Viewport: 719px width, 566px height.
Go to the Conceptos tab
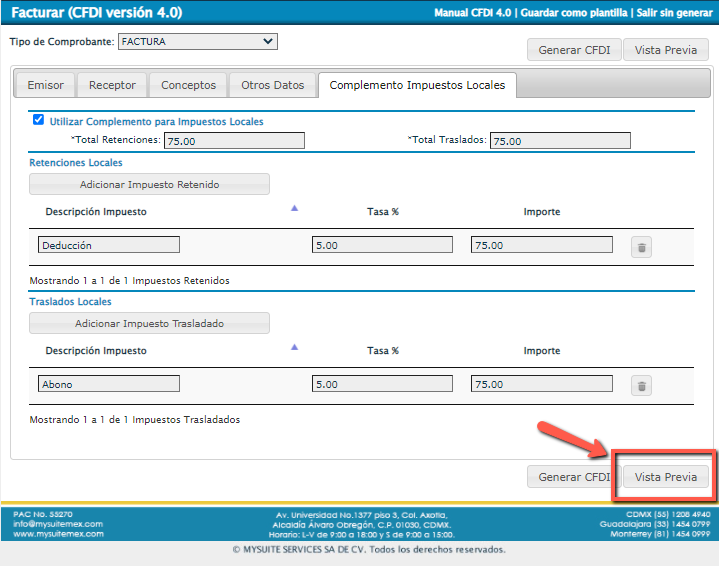[x=188, y=86]
